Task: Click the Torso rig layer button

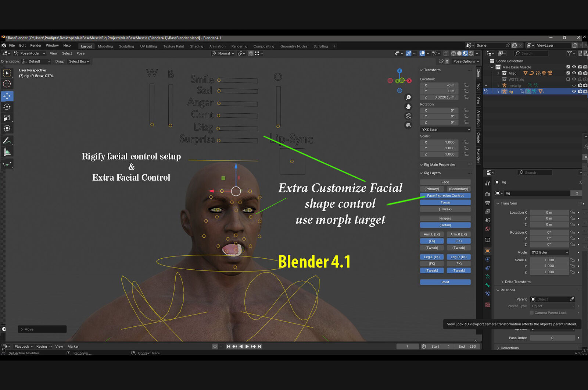Action: [x=445, y=202]
